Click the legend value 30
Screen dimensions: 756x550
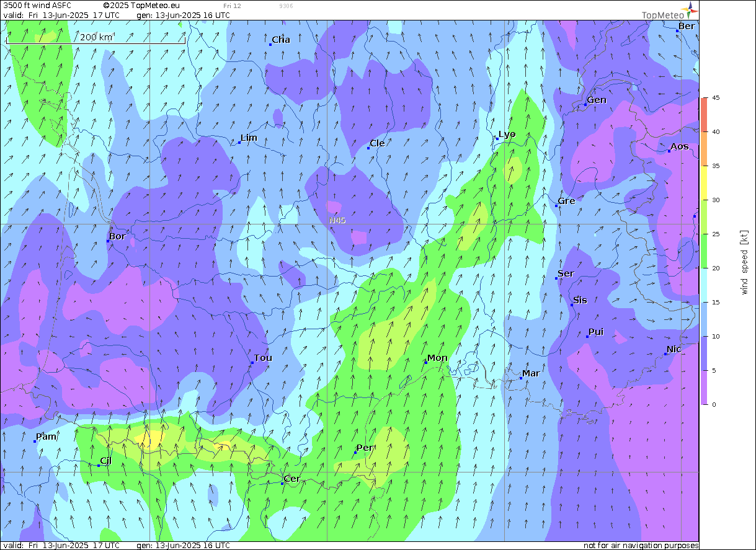[716, 200]
